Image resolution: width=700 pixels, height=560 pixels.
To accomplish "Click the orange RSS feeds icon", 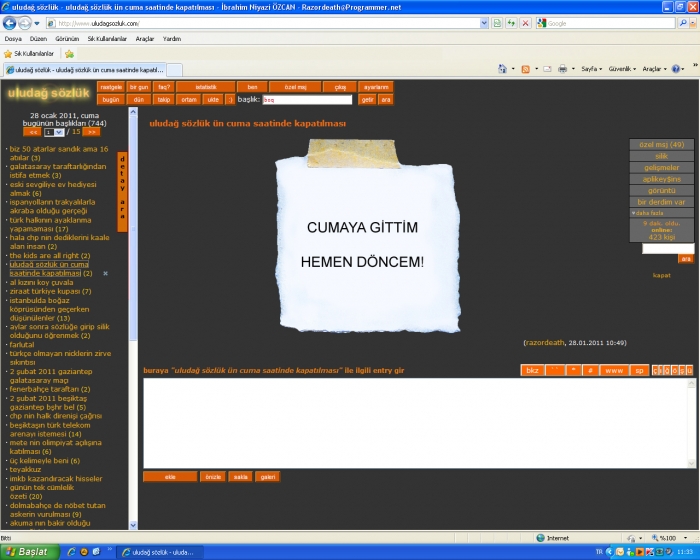I will 525,69.
